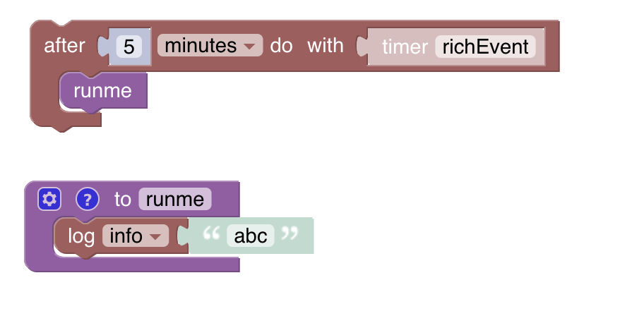Click the closing quote mark after abc

pyautogui.click(x=290, y=235)
